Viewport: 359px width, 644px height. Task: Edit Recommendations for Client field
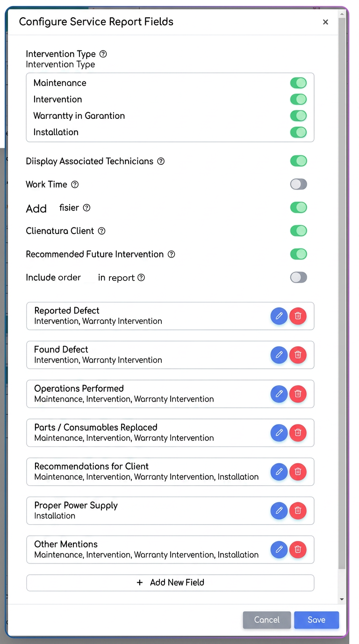coord(279,471)
